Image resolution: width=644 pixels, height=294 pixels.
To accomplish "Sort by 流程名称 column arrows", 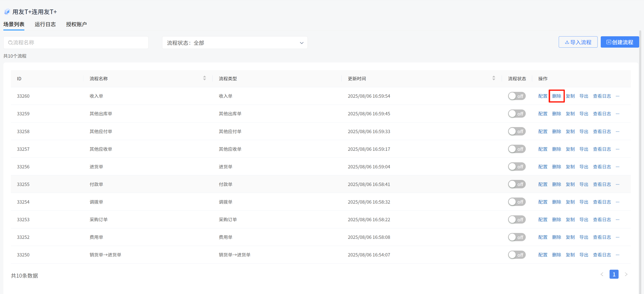I will click(x=205, y=78).
